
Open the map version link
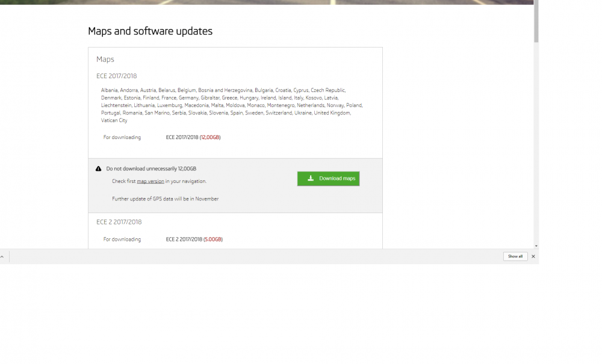coord(150,182)
